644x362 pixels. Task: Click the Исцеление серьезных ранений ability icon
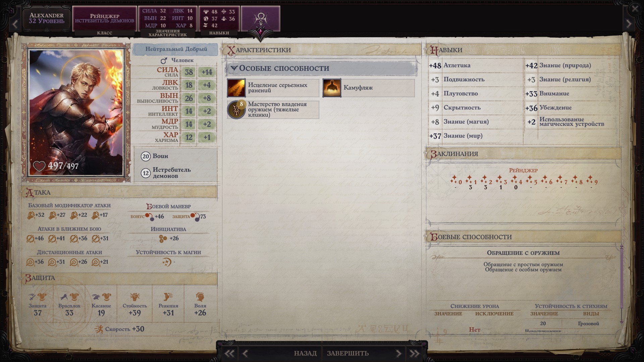pyautogui.click(x=236, y=88)
